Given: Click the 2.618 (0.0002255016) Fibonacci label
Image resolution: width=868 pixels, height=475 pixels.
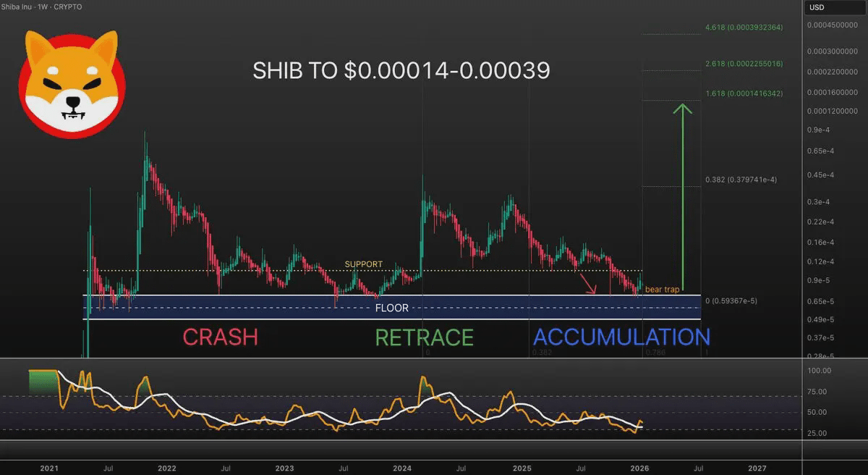Looking at the screenshot, I should pyautogui.click(x=743, y=64).
